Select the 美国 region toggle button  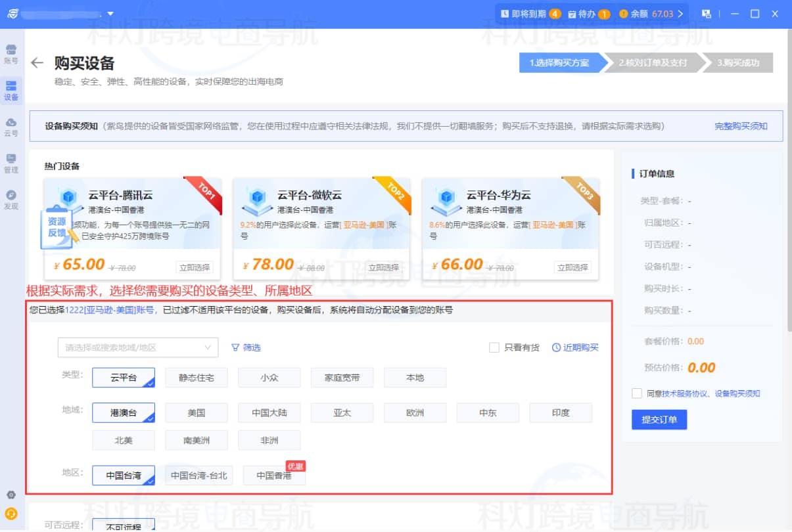pyautogui.click(x=196, y=412)
